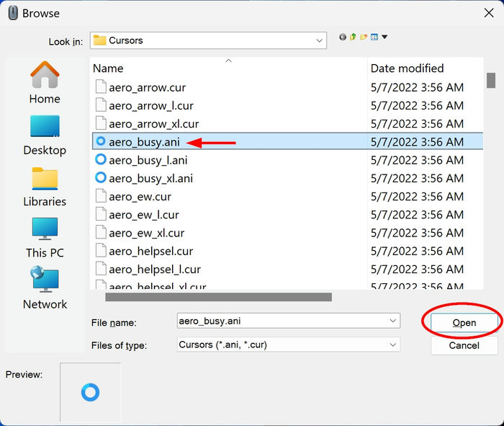The image size is (504, 426).
Task: Click the aero_busy.ani date modified cell
Action: (x=417, y=142)
